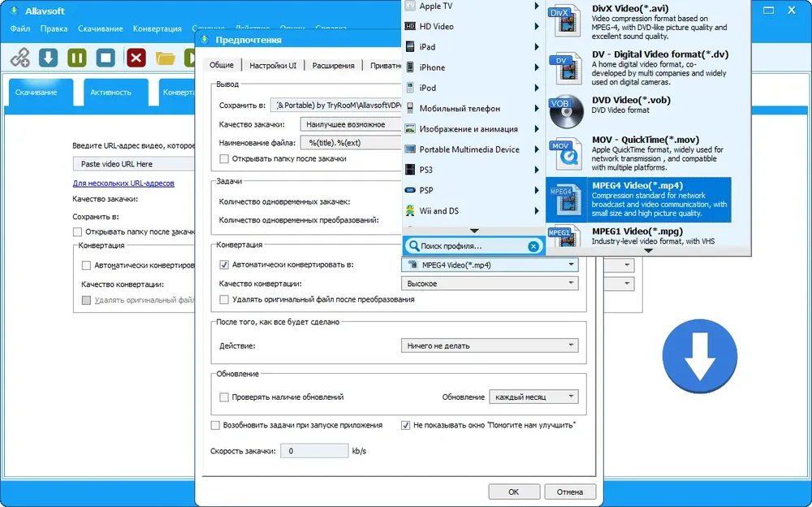Switch to Расширения tab in Предпочтения
812x507 pixels.
coord(334,65)
